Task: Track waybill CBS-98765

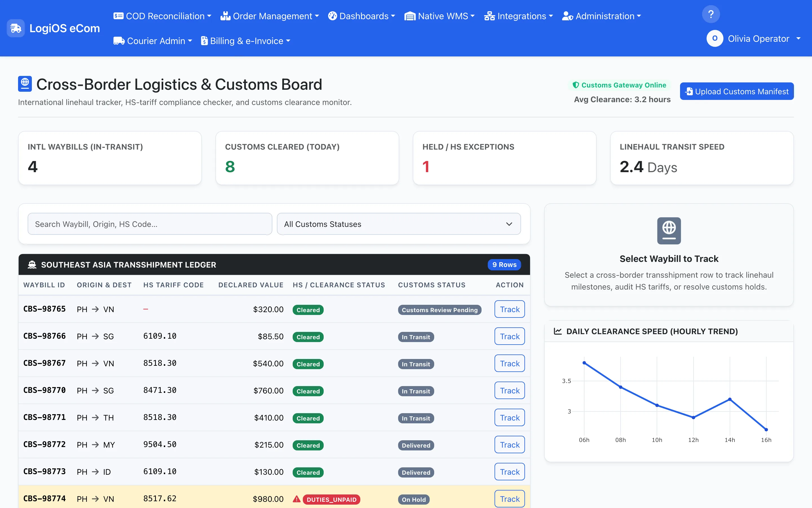Action: point(509,309)
